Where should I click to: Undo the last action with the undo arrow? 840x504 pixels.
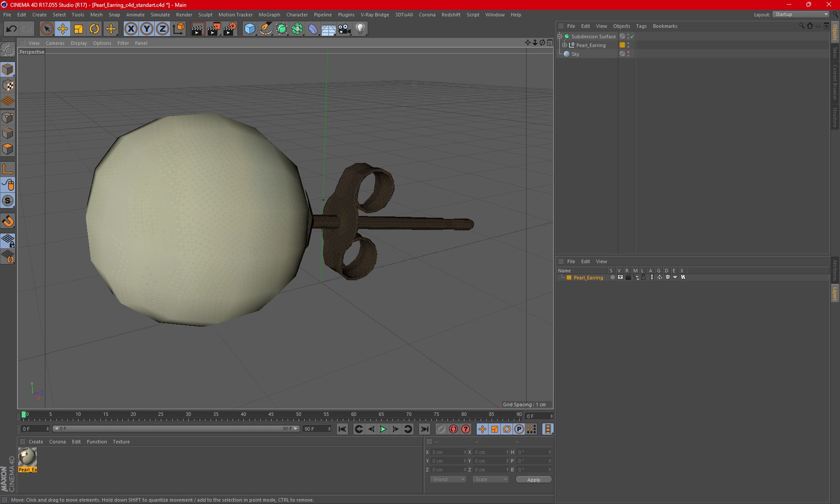11,29
